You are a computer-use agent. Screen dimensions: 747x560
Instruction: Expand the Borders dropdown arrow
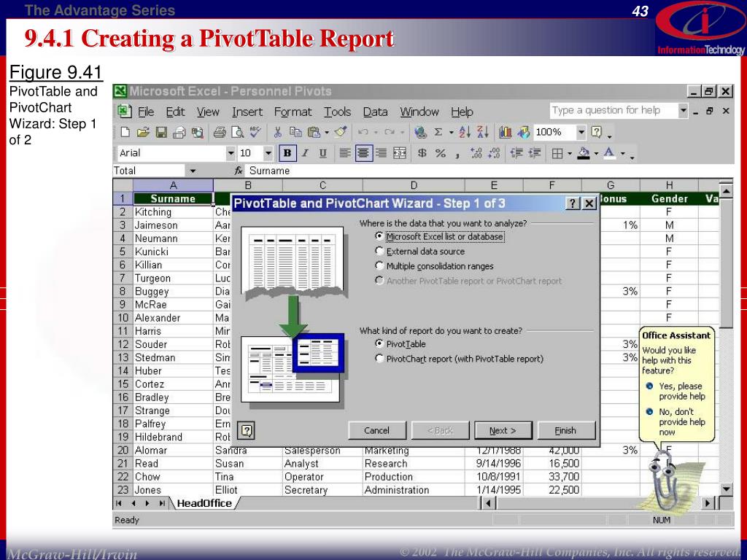pyautogui.click(x=570, y=154)
